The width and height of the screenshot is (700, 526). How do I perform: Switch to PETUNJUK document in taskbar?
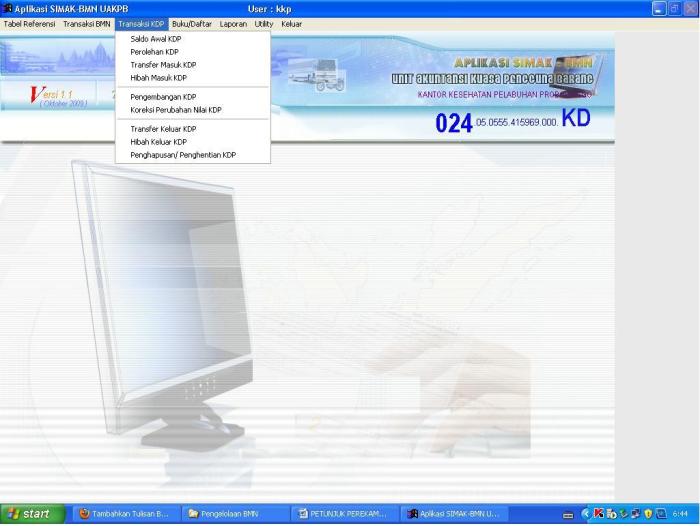(342, 514)
